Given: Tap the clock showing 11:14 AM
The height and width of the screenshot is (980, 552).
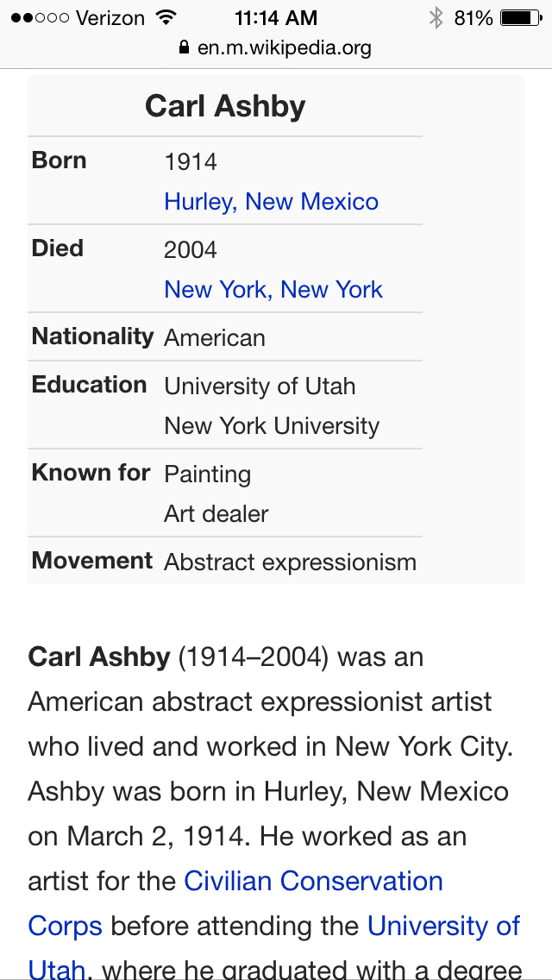Looking at the screenshot, I should coord(276,18).
